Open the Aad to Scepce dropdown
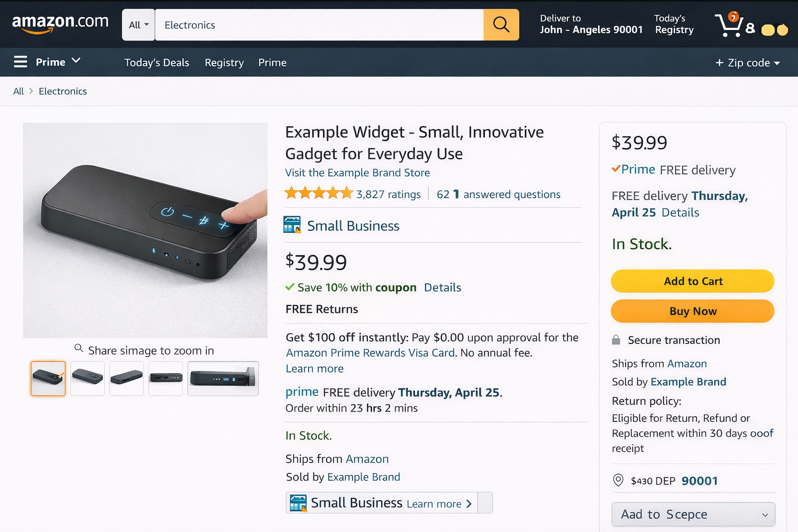Image resolution: width=798 pixels, height=532 pixels. (x=693, y=514)
